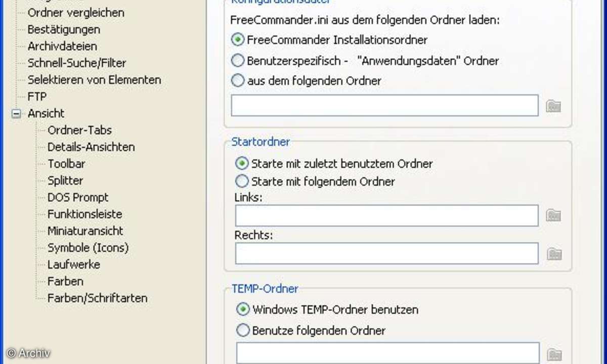Click the "Startordner" group heading
This screenshot has height=364, width=607.
(x=261, y=142)
